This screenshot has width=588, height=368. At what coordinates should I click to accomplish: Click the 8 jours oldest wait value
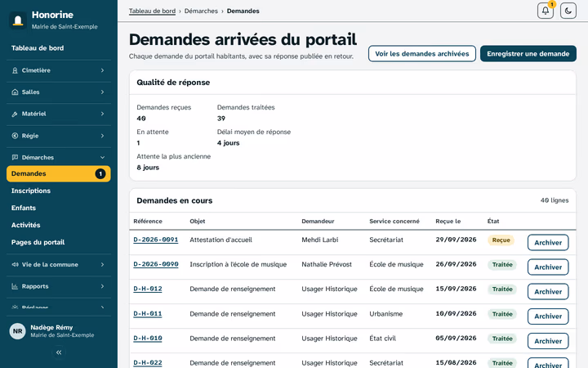[148, 168]
